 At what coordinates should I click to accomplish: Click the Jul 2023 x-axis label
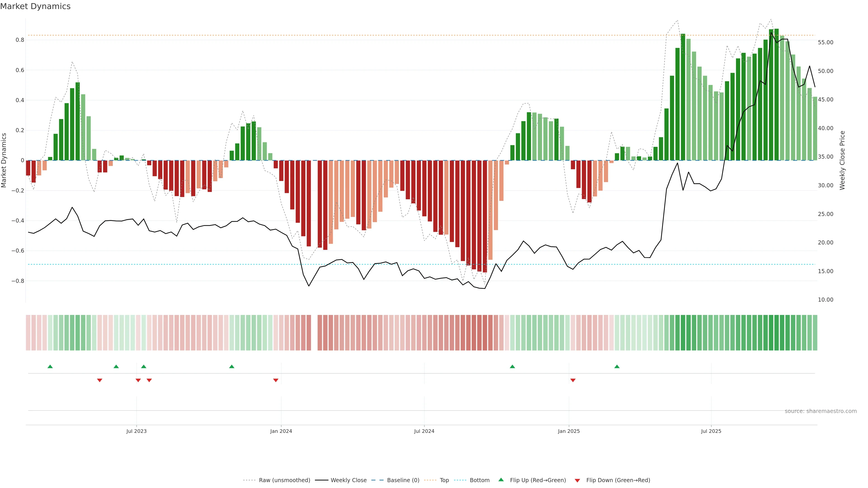(x=137, y=431)
